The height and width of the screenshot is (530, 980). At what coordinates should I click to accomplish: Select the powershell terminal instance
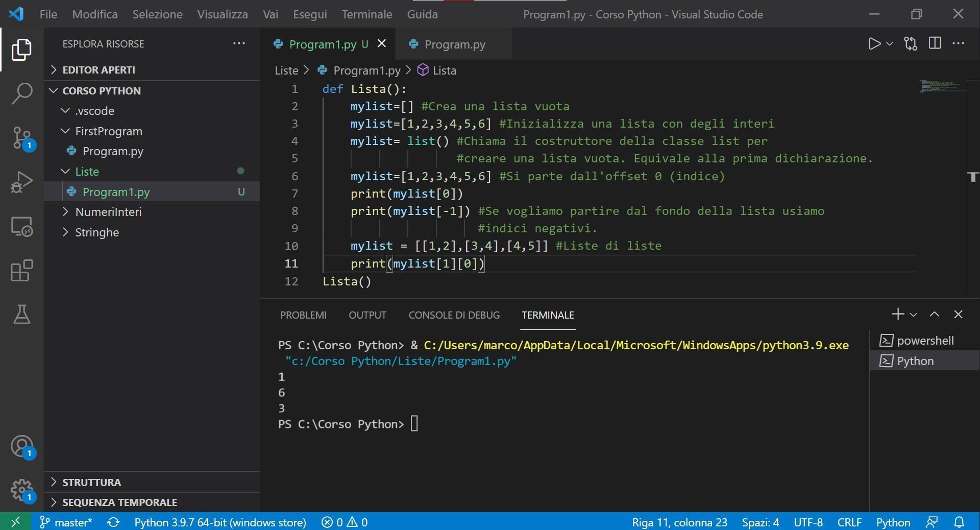click(924, 341)
